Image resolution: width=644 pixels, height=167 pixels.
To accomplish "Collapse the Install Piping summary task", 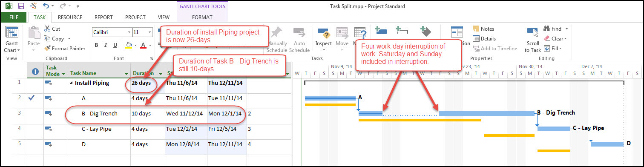I will click(x=72, y=83).
